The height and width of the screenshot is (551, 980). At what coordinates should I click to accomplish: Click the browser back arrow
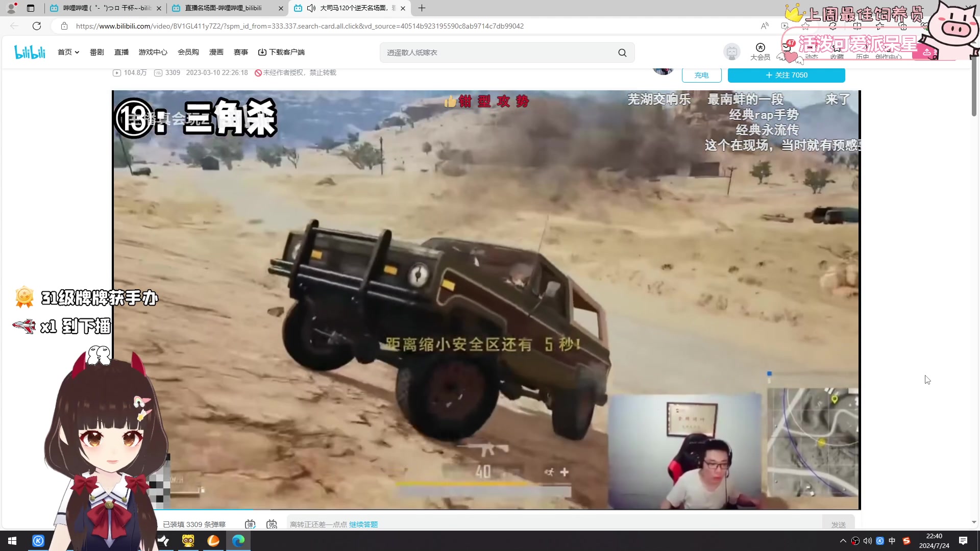click(x=14, y=26)
